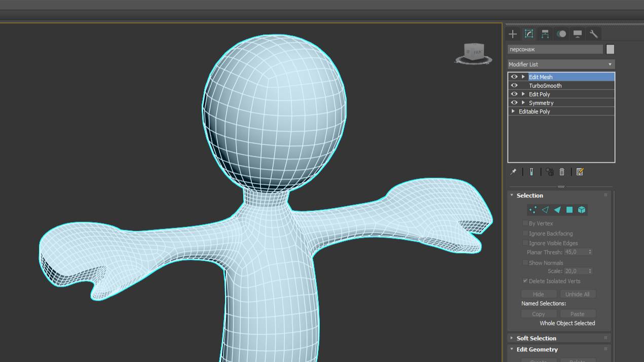
Task: Select Edge sub-object level icon
Action: click(545, 210)
